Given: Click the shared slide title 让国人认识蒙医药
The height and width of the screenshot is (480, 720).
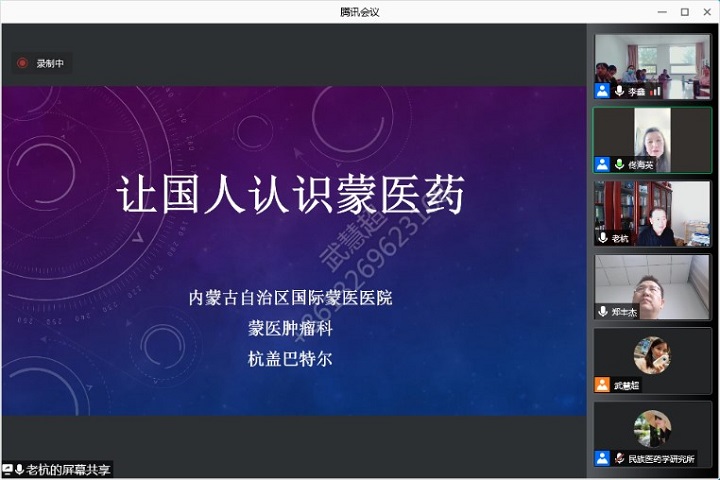Looking at the screenshot, I should click(291, 194).
